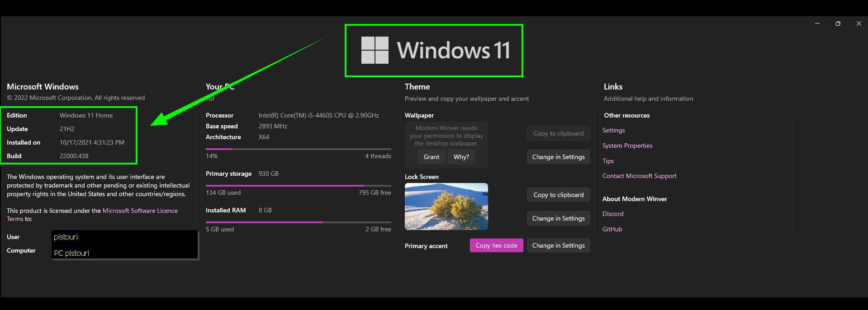Change the Lock Screen in Settings
This screenshot has height=310, width=868.
coord(558,218)
